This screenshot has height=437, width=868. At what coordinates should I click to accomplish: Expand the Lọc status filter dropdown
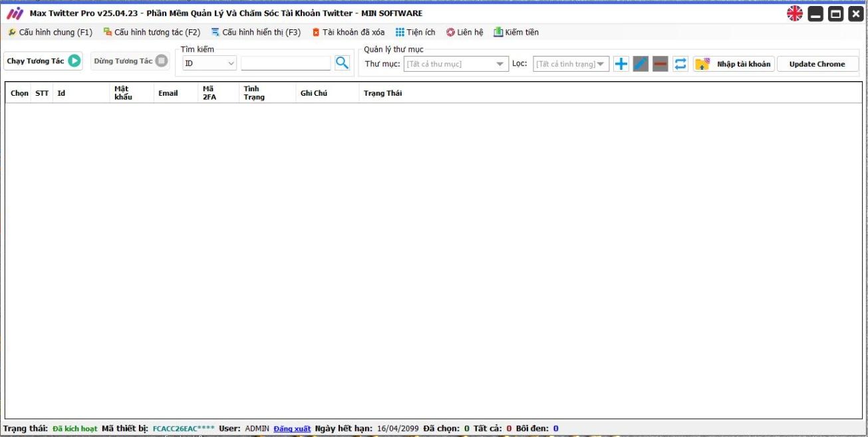point(571,64)
